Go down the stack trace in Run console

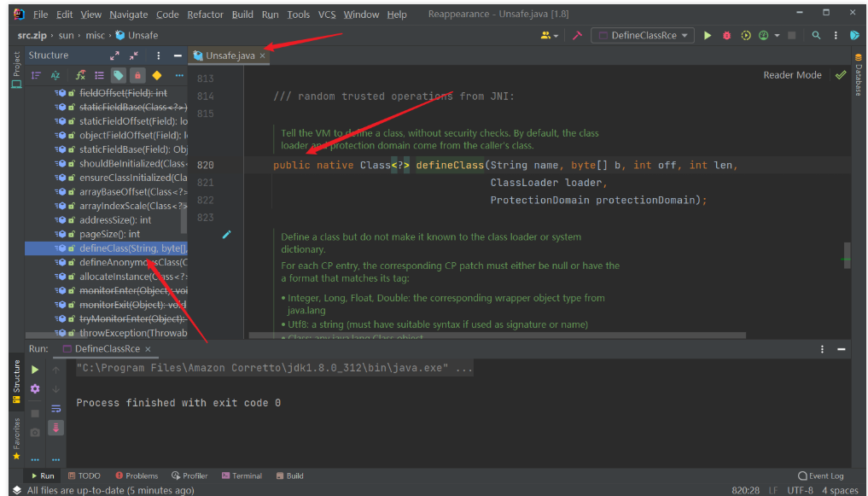pos(56,388)
